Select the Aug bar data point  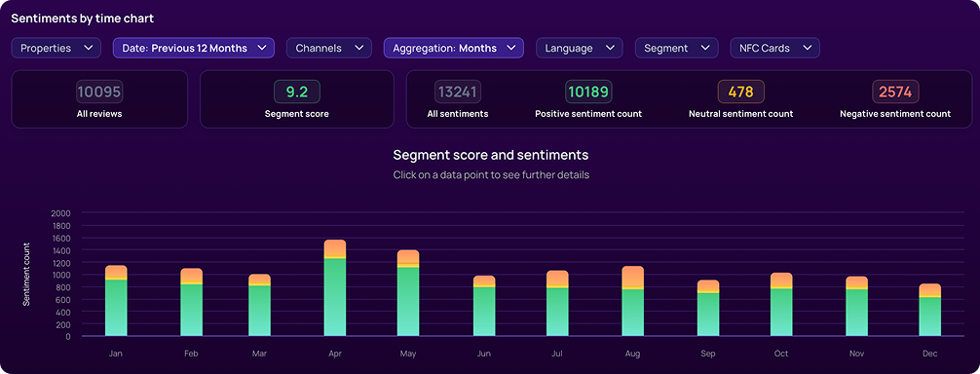click(632, 302)
